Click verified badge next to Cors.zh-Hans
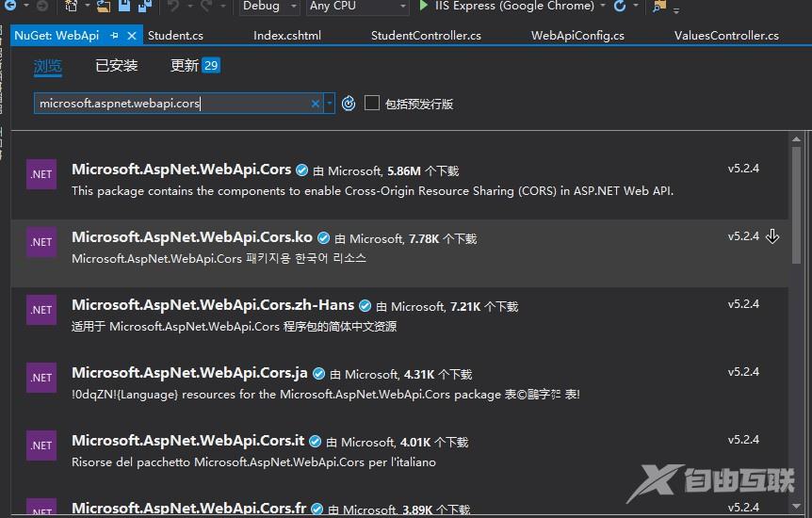 365,305
